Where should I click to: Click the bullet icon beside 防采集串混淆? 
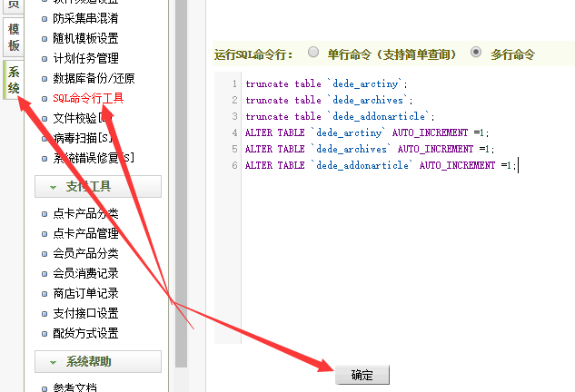pyautogui.click(x=45, y=19)
